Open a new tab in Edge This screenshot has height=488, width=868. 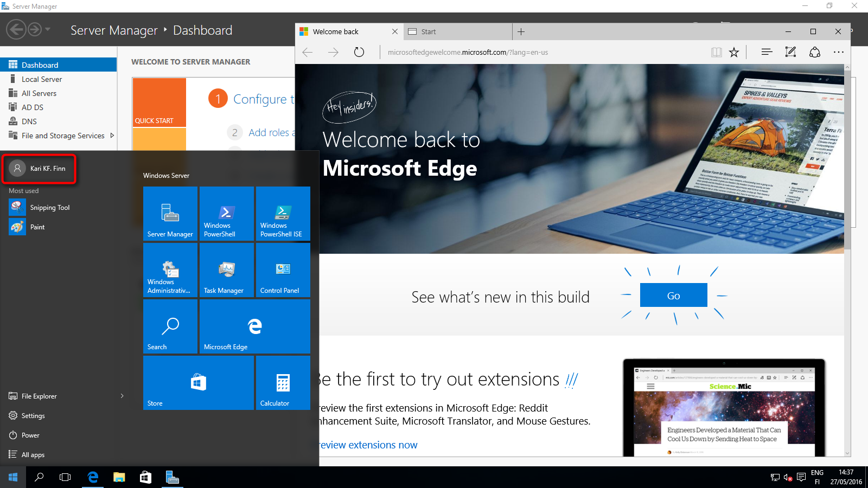coord(521,31)
